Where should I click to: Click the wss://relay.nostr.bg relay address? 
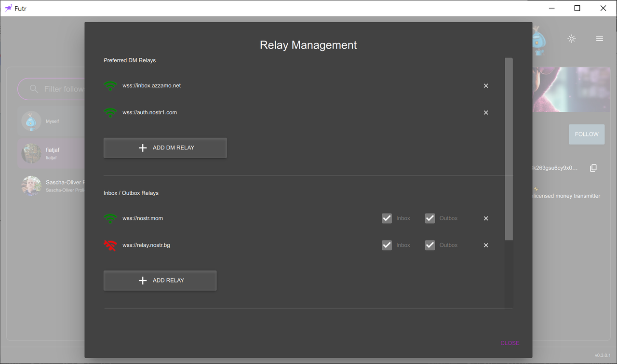[x=147, y=245]
